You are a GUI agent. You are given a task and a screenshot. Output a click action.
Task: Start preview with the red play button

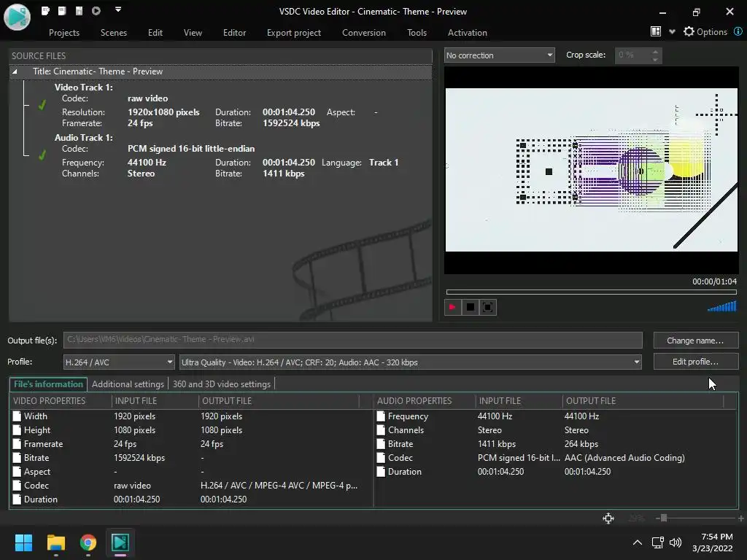point(452,307)
